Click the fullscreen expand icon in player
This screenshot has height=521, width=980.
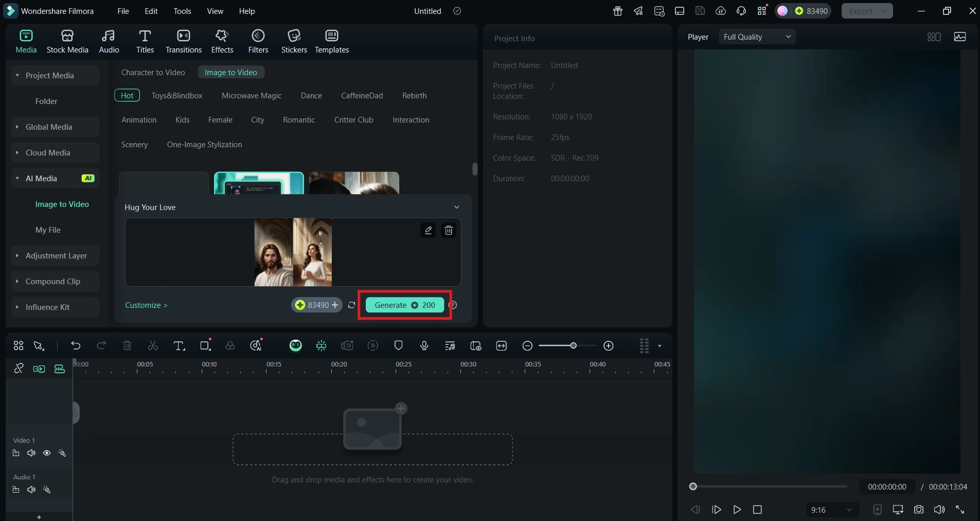click(x=960, y=510)
